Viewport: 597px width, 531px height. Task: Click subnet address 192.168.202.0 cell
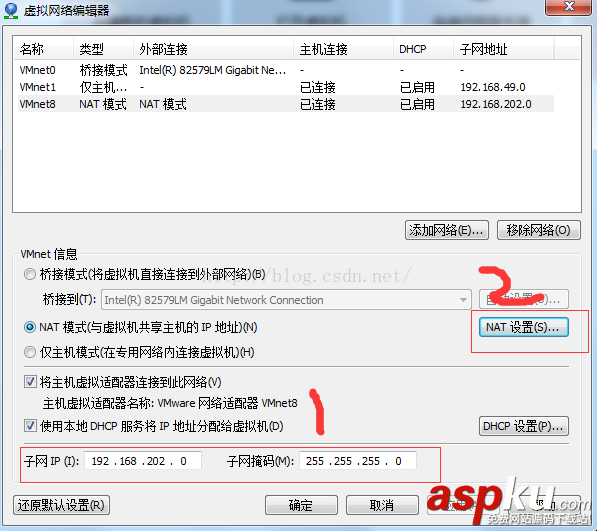tap(496, 104)
